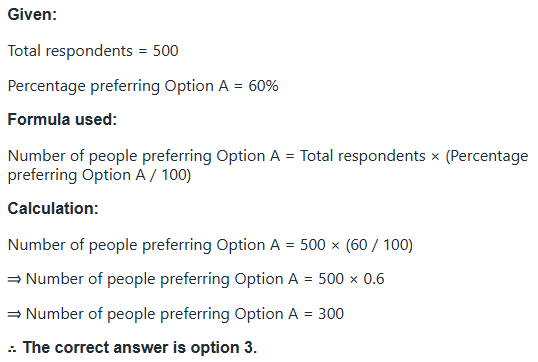The image size is (538, 362).
Task: Click the "Calculation:" heading
Action: 53,209
